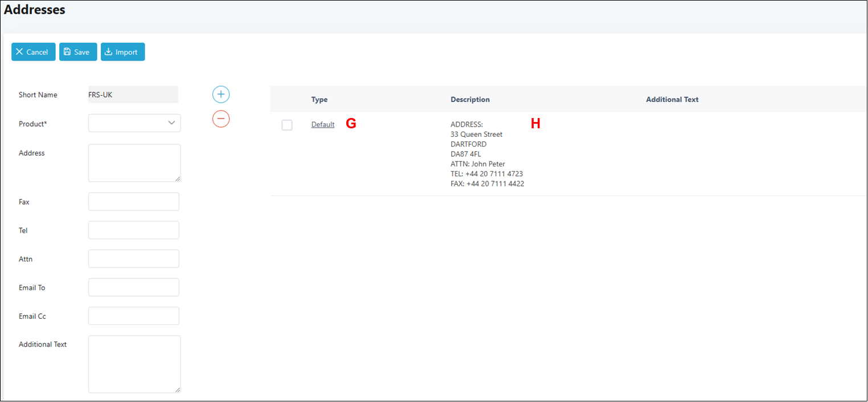Select the Tel input field
Image resolution: width=868 pixels, height=402 pixels.
[x=134, y=230]
